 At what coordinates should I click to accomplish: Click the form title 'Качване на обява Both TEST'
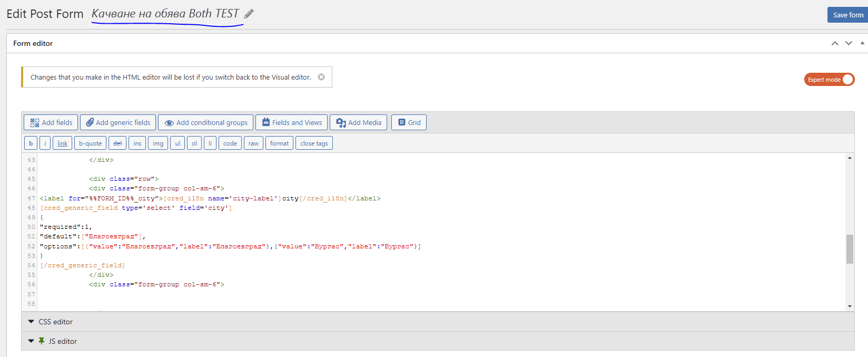click(165, 14)
